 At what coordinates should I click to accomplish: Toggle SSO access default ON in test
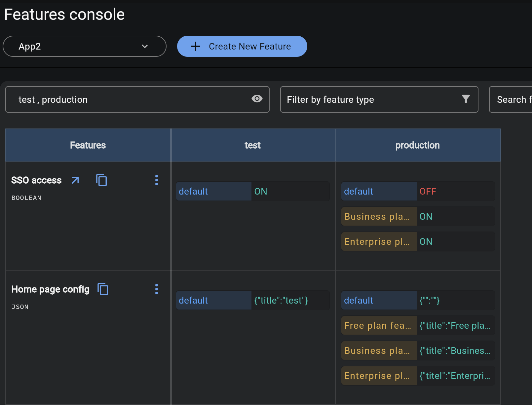tap(261, 191)
